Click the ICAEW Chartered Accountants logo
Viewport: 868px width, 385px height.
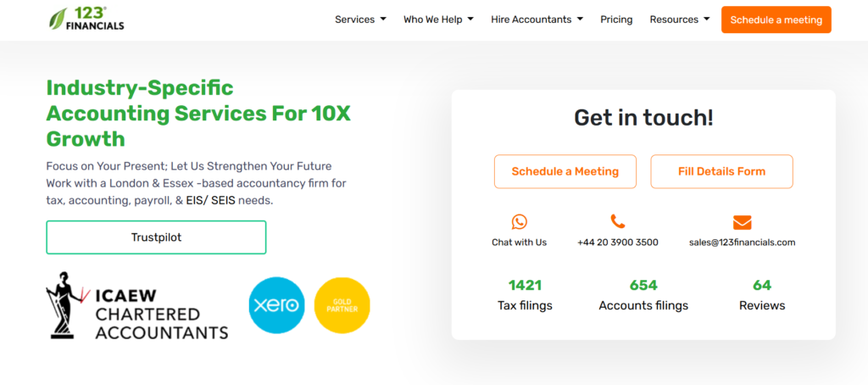point(136,305)
